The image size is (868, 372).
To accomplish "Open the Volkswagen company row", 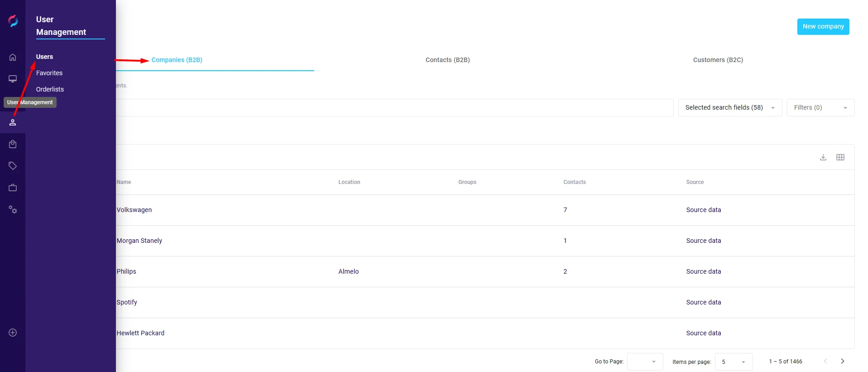I will click(485, 210).
